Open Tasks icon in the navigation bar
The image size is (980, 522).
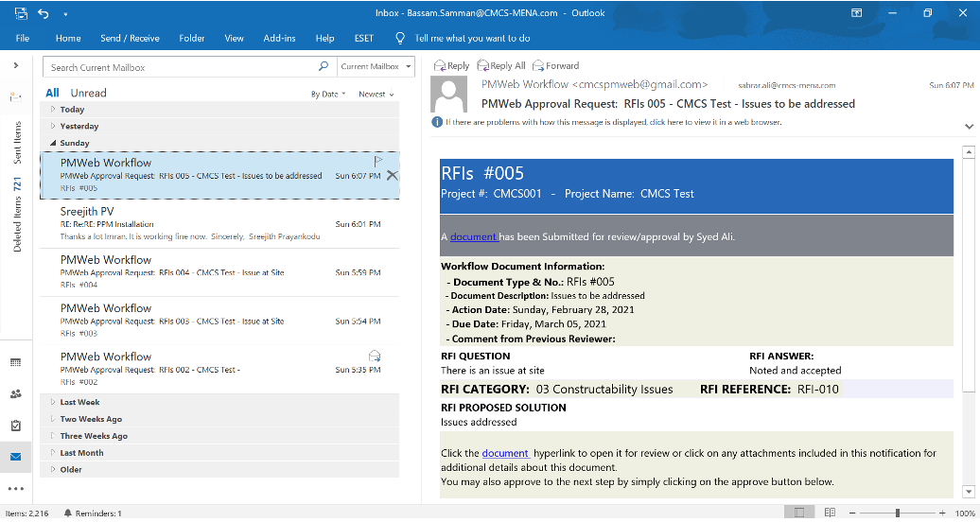15,426
